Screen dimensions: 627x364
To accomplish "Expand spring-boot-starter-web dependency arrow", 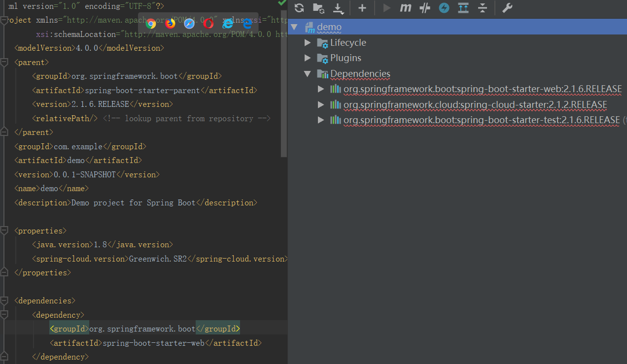I will pos(321,89).
